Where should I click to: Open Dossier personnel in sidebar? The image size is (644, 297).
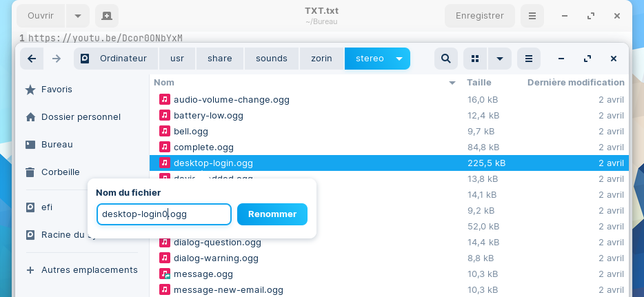(x=80, y=117)
